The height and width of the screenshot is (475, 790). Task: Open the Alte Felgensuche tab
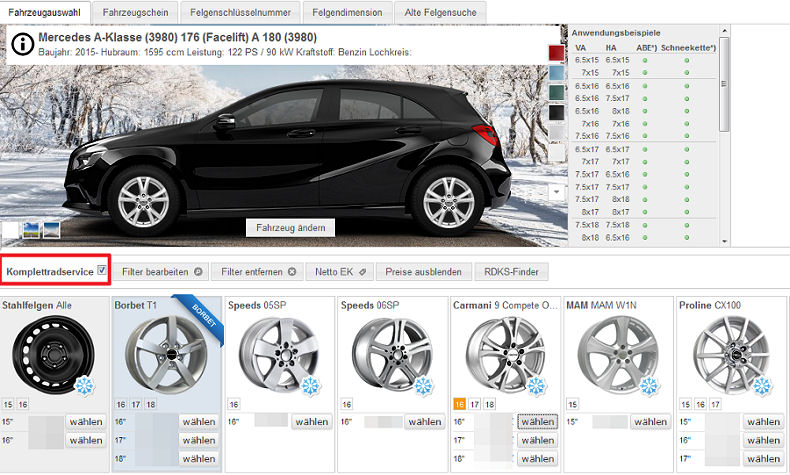(440, 13)
